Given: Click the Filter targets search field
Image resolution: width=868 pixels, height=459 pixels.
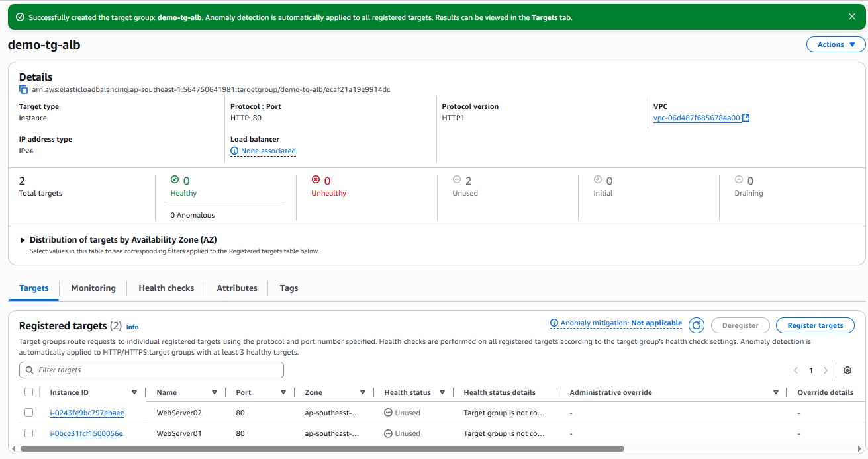Looking at the screenshot, I should point(152,370).
